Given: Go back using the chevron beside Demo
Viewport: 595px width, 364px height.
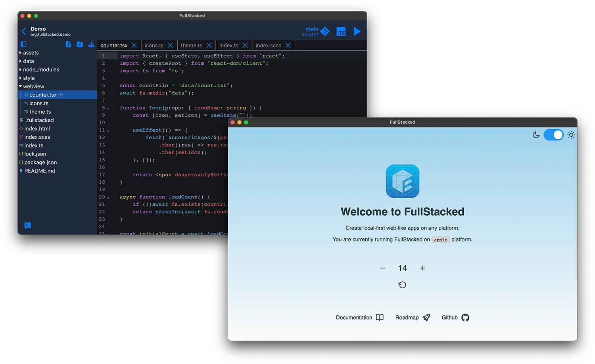Looking at the screenshot, I should point(24,31).
